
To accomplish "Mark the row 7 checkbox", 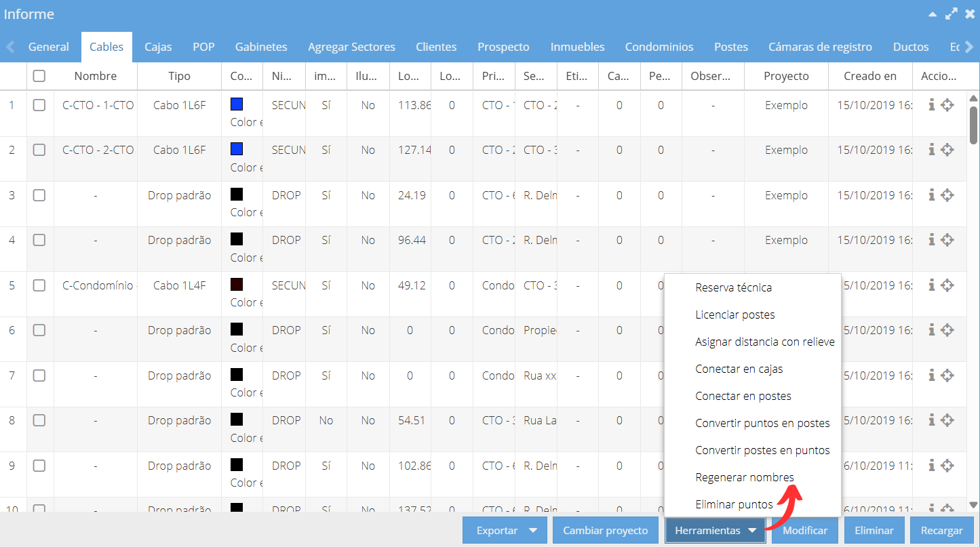I will [39, 376].
